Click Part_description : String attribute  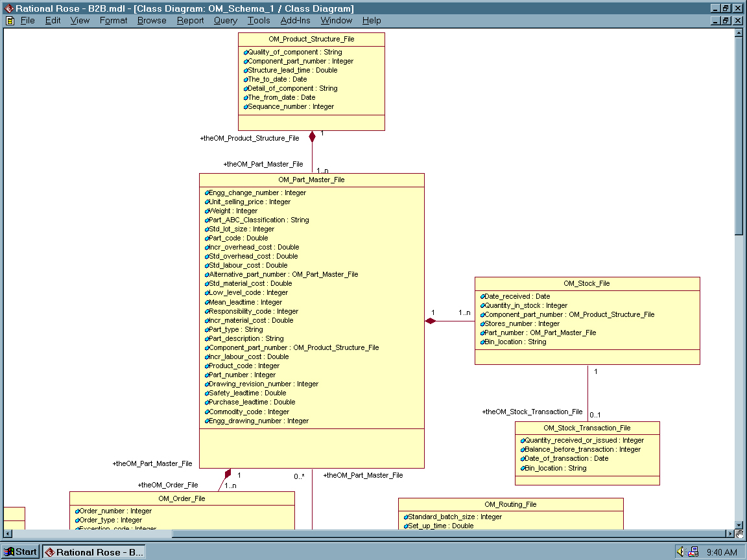click(x=244, y=338)
